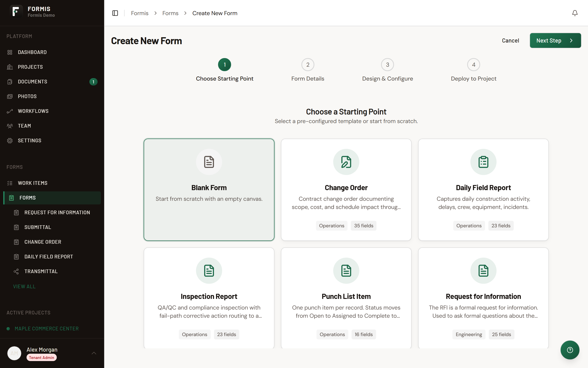Click the "Engineering" category tag

(x=469, y=334)
